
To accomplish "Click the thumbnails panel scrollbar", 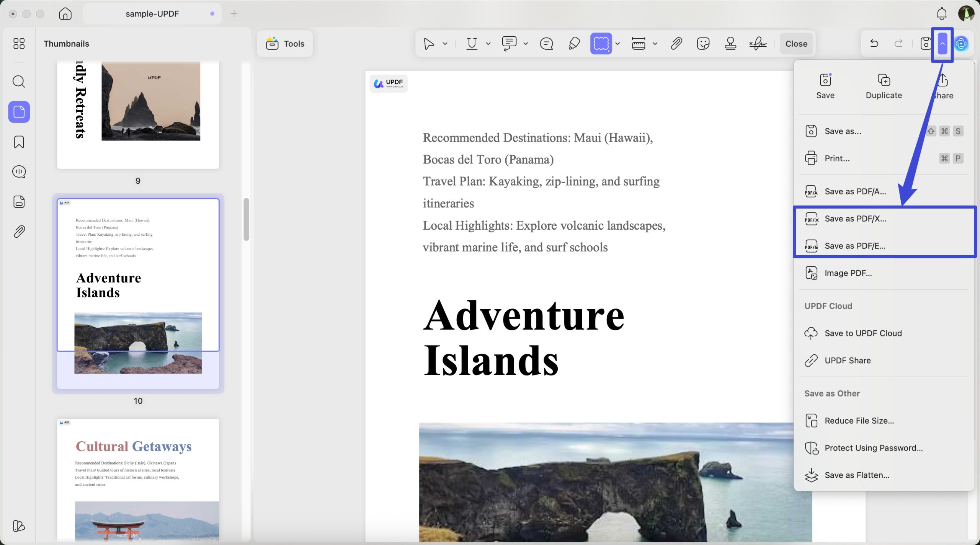I will (x=246, y=219).
